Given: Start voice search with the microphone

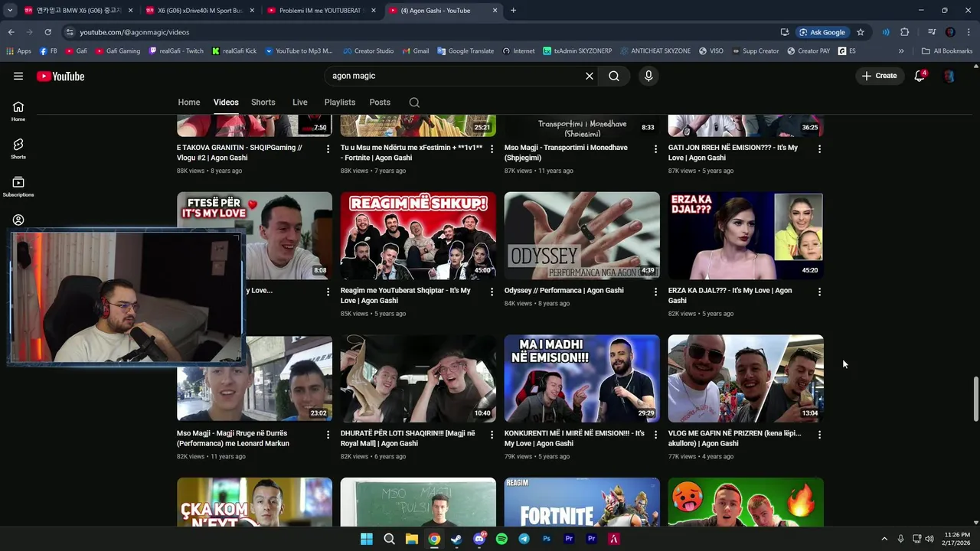Looking at the screenshot, I should [648, 76].
